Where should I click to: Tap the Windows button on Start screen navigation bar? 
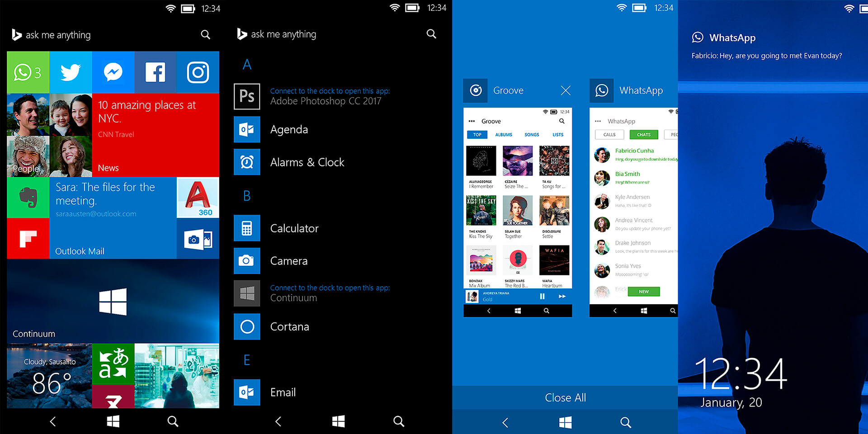(x=113, y=421)
